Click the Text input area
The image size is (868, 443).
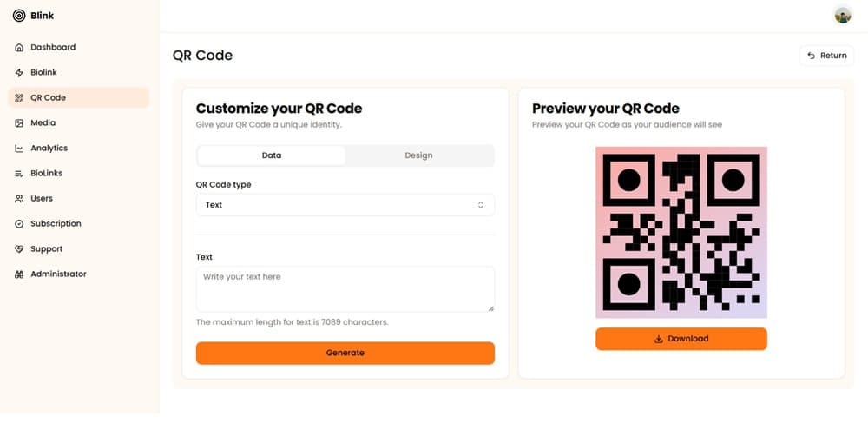[x=345, y=288]
